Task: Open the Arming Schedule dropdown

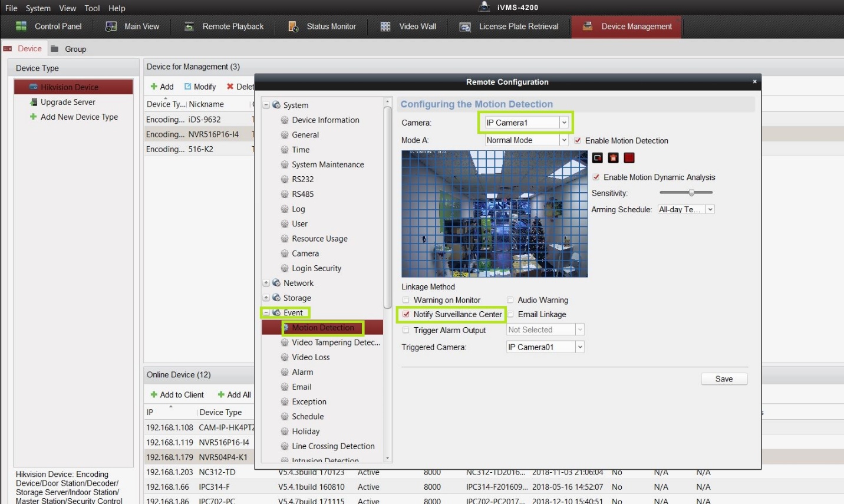Action: point(686,209)
